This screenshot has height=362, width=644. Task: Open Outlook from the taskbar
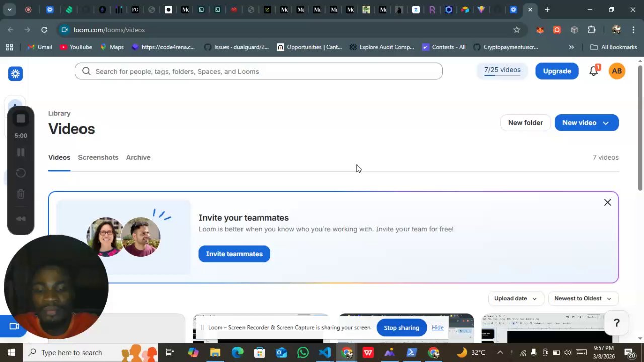tap(281, 352)
